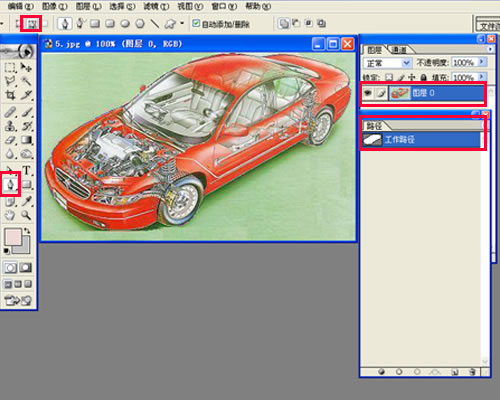Click the foreground color swatch
Image resolution: width=500 pixels, height=400 pixels.
click(13, 237)
